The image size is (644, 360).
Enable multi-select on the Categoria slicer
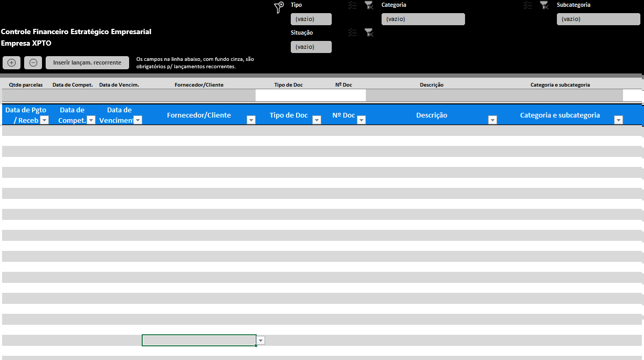[528, 5]
